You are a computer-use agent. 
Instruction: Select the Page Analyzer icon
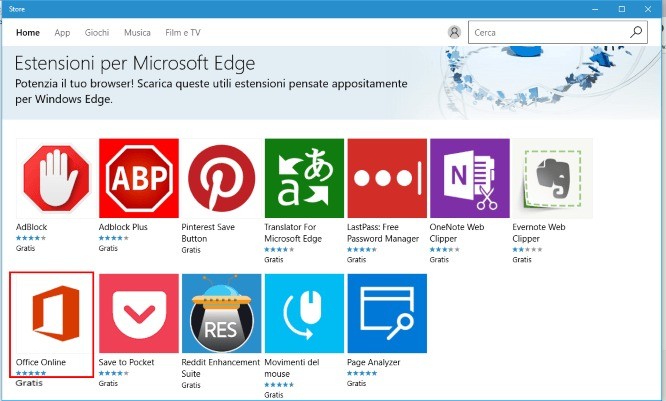point(387,313)
